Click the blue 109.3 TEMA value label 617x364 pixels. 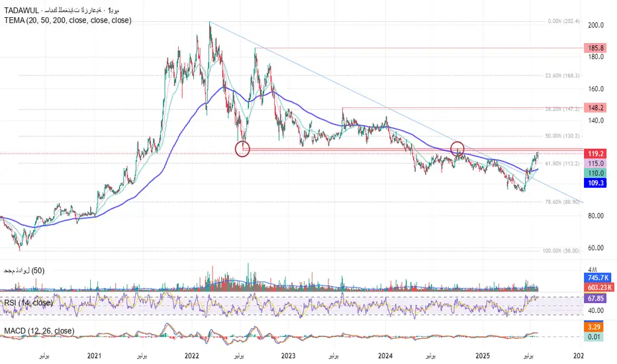click(x=596, y=183)
